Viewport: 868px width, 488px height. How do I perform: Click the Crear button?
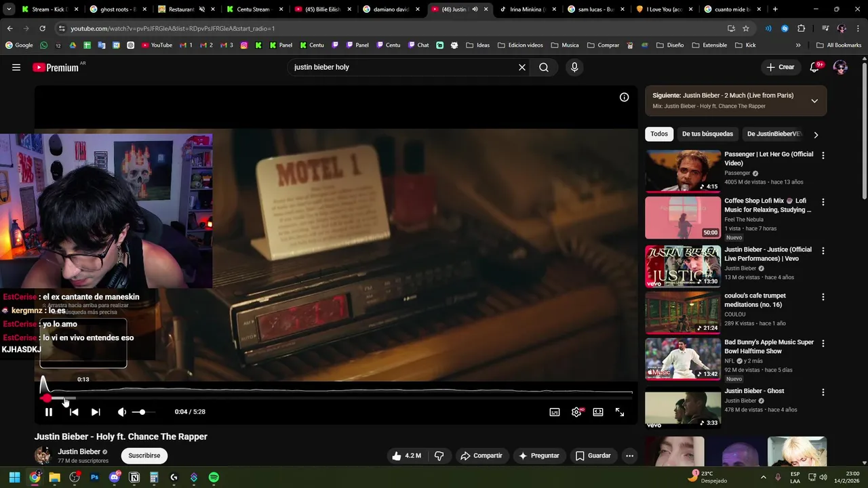click(781, 67)
